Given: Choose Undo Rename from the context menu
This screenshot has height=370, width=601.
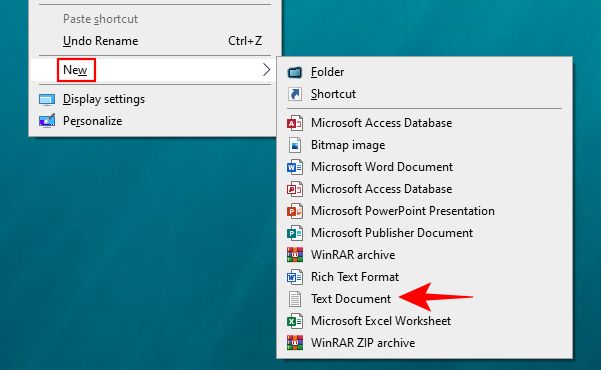Looking at the screenshot, I should click(100, 41).
